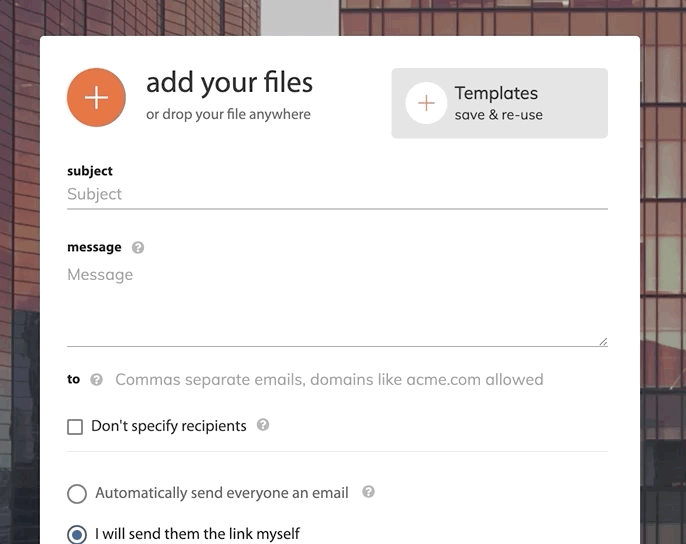Open help icon beside Don't specify recipients

(x=262, y=425)
